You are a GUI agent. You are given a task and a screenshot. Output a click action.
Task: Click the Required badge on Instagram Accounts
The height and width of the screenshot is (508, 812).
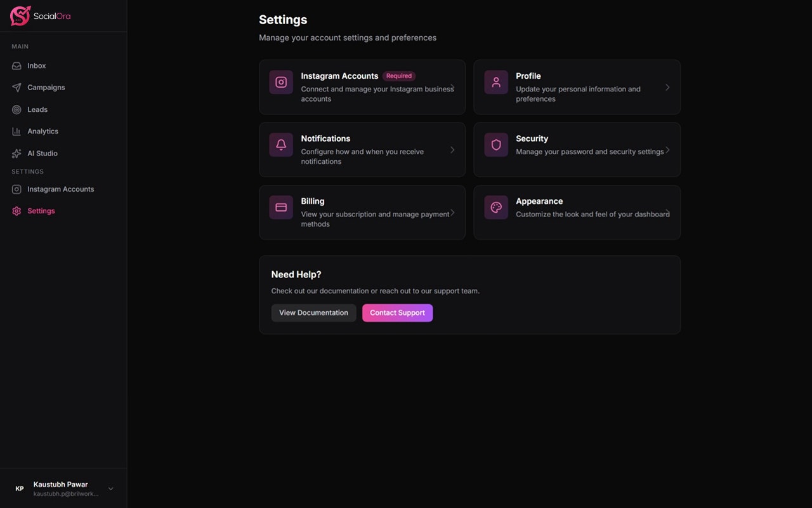click(x=399, y=76)
